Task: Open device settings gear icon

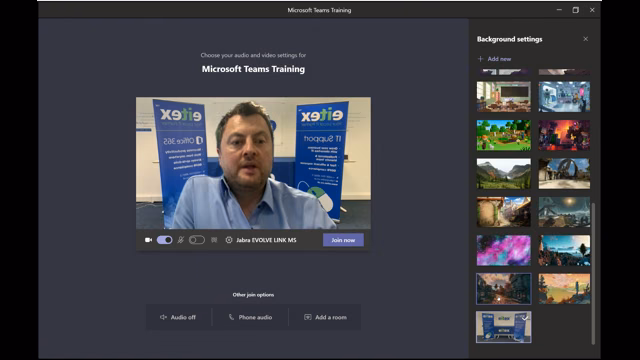Action: coord(229,240)
